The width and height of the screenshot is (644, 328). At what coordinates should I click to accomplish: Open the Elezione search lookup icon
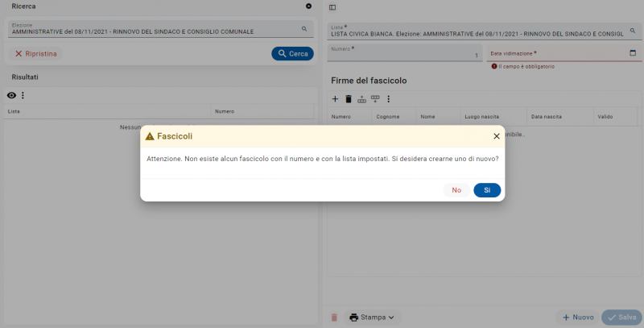click(304, 29)
